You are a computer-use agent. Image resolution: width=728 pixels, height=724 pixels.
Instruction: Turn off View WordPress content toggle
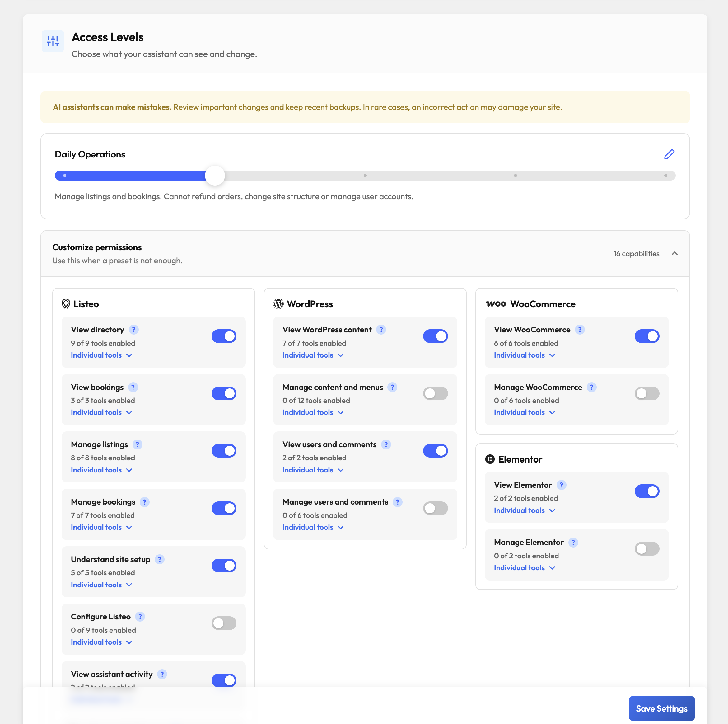coord(436,336)
